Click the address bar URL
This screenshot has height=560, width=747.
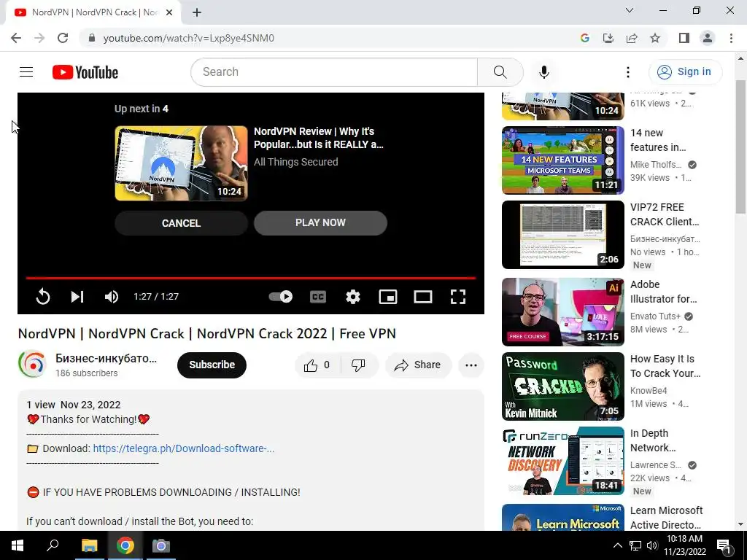click(189, 38)
